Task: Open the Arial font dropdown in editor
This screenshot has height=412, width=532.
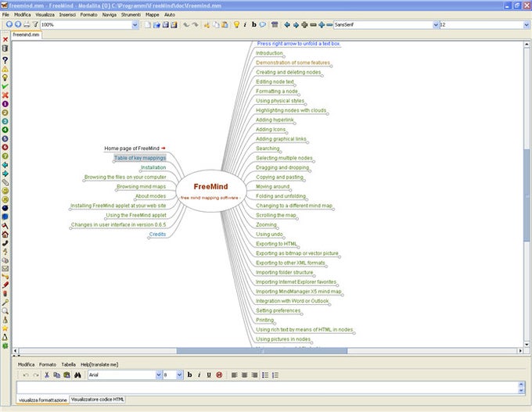Action: [159, 374]
